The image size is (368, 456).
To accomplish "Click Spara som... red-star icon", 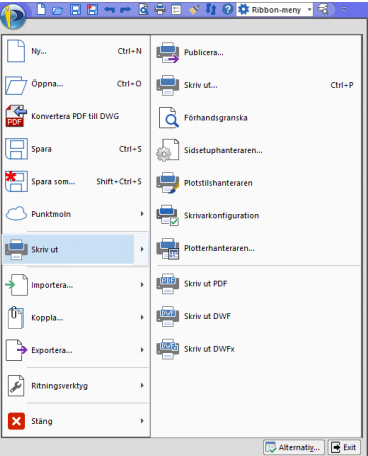I will 16,181.
